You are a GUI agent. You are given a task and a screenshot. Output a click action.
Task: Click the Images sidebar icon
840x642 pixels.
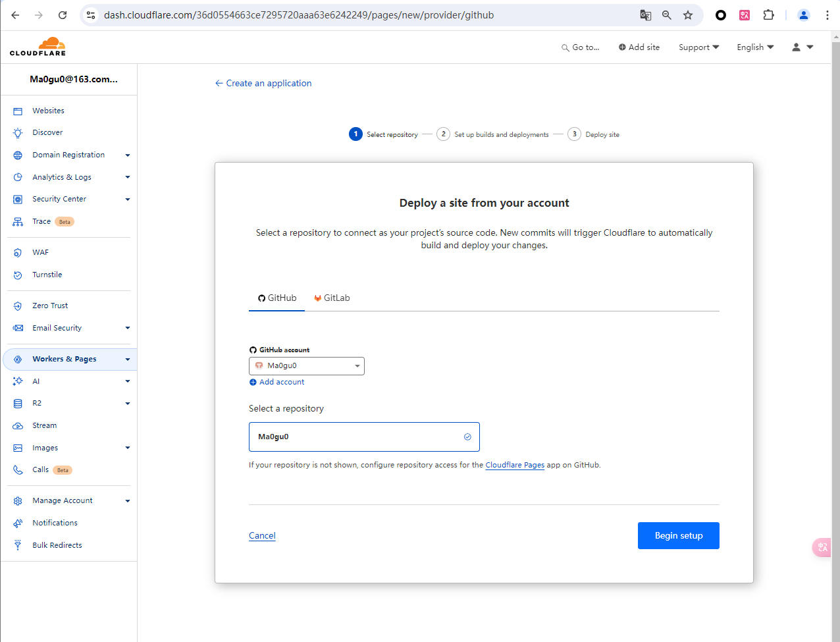click(18, 448)
